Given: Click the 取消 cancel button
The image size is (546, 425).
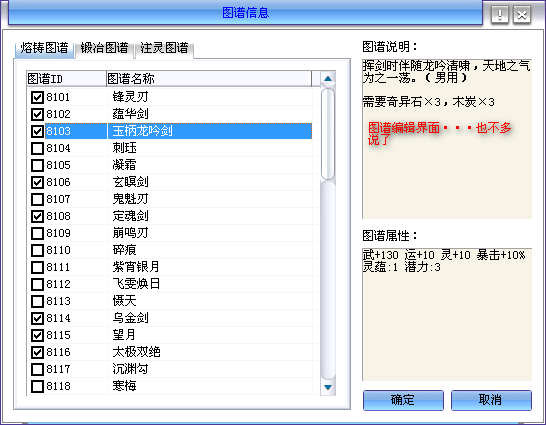Looking at the screenshot, I should tap(491, 400).
